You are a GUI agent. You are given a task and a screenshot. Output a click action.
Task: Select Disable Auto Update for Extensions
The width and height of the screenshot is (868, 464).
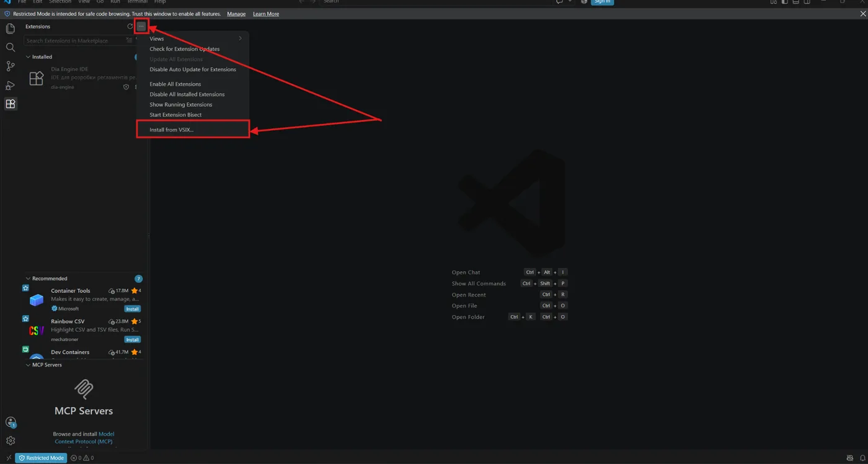(193, 69)
